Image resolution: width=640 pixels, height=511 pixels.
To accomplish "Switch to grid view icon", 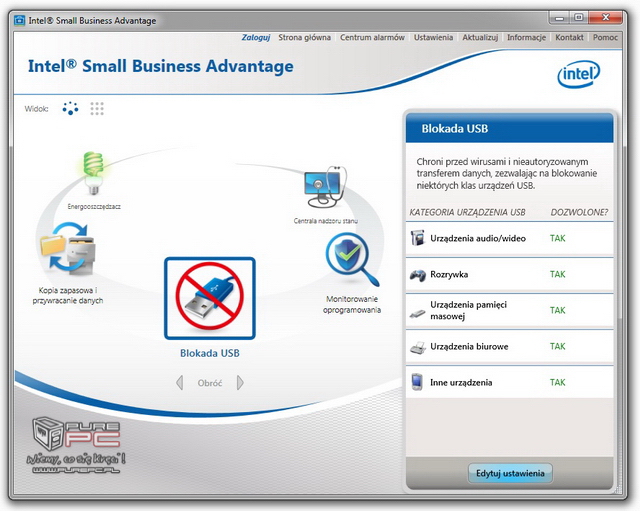I will (97, 108).
